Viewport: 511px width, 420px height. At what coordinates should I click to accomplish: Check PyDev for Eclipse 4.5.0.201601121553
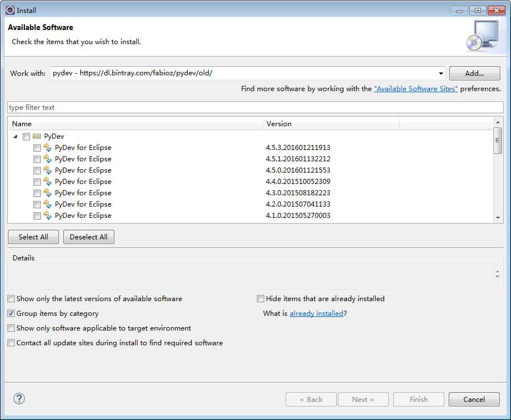[x=37, y=170]
